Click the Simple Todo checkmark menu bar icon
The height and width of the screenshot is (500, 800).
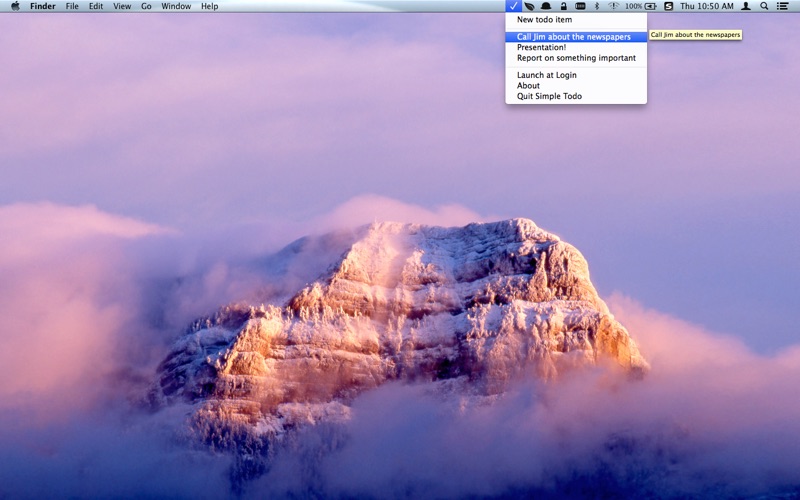pos(513,6)
